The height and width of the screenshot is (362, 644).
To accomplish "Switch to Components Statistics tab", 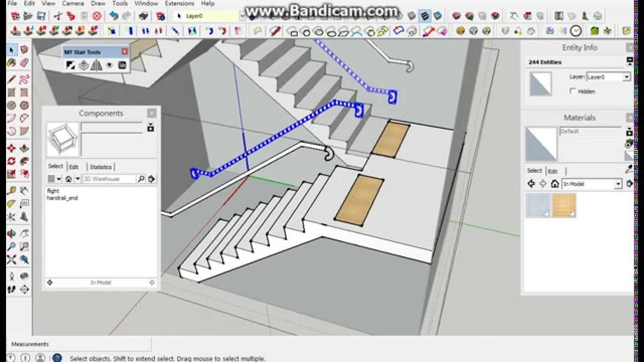I will pyautogui.click(x=101, y=167).
